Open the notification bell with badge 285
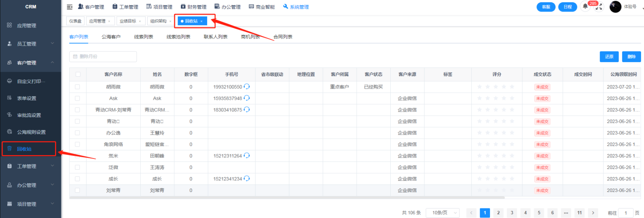 (585, 6)
